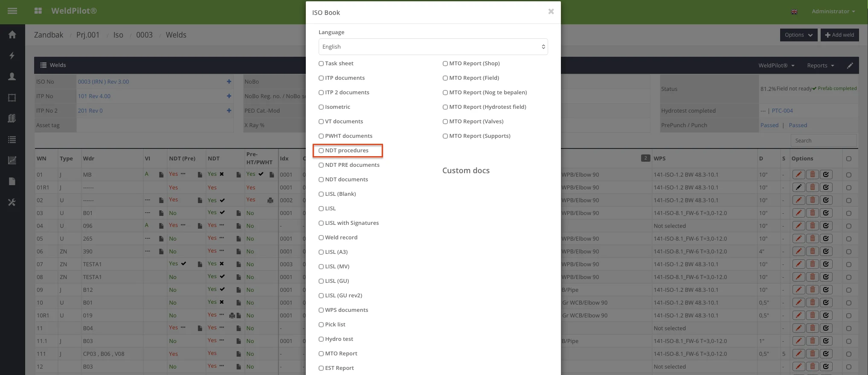Click the Search input field
The image size is (868, 375).
(x=823, y=141)
